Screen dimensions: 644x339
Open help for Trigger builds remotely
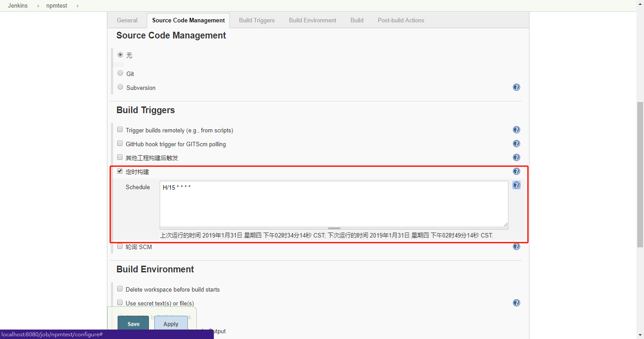coord(517,130)
